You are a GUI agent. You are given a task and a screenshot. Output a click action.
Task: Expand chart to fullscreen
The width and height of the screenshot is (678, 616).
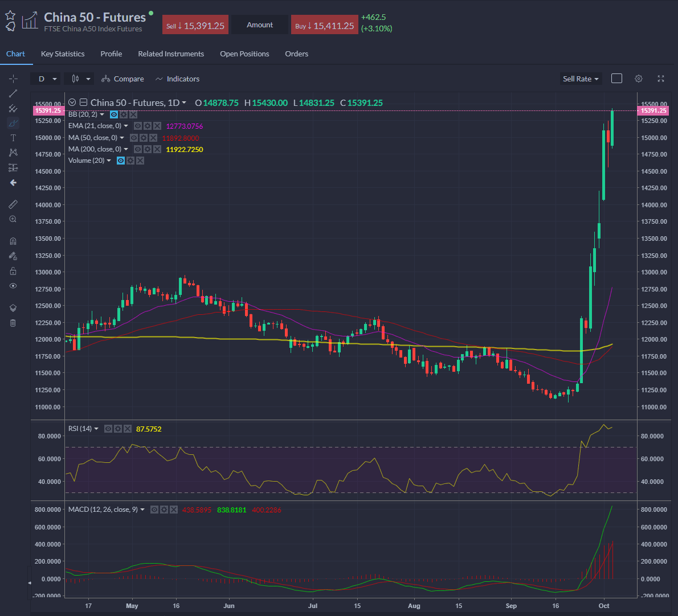(661, 79)
